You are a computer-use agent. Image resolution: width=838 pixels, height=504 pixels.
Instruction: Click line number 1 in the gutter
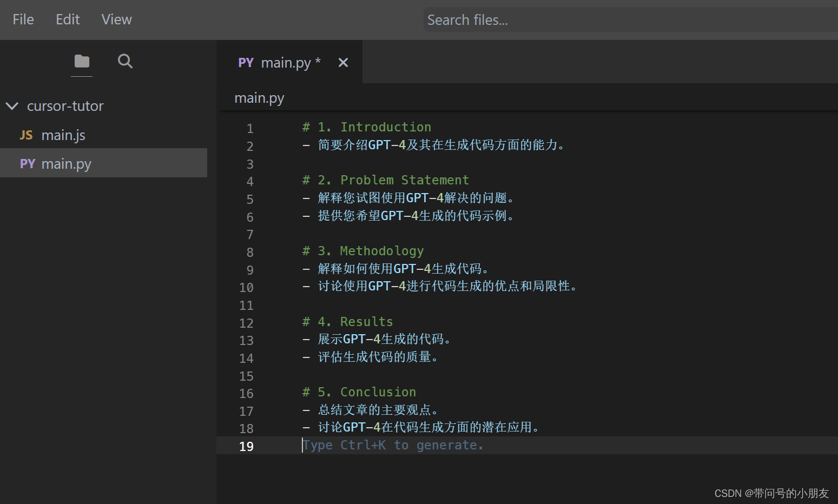click(250, 129)
